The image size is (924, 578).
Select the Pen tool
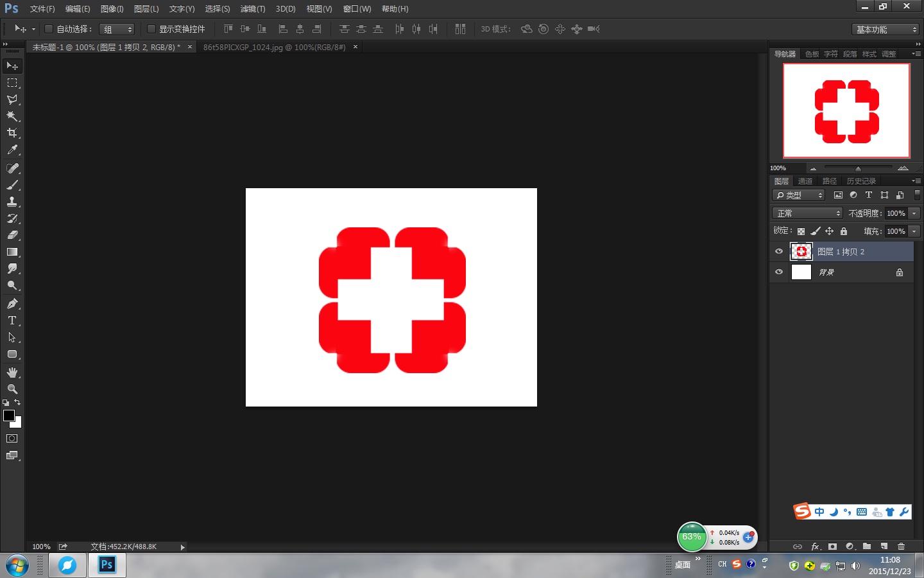coord(12,304)
